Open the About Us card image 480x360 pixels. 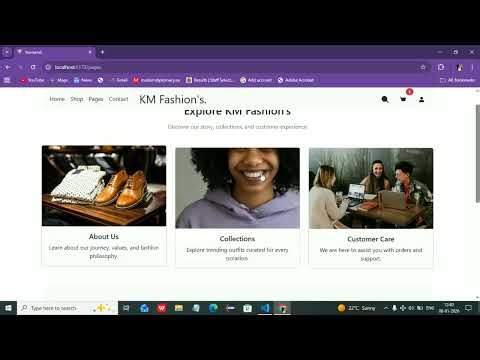tap(104, 186)
